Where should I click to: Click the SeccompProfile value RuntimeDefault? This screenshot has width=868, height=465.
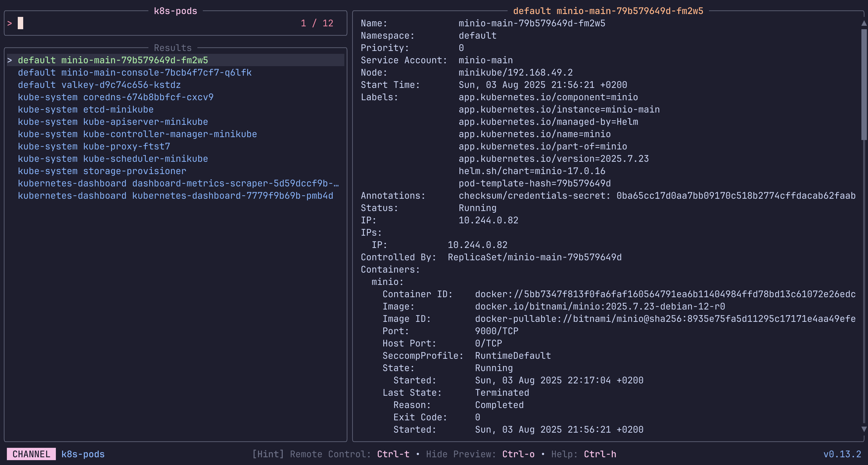513,356
